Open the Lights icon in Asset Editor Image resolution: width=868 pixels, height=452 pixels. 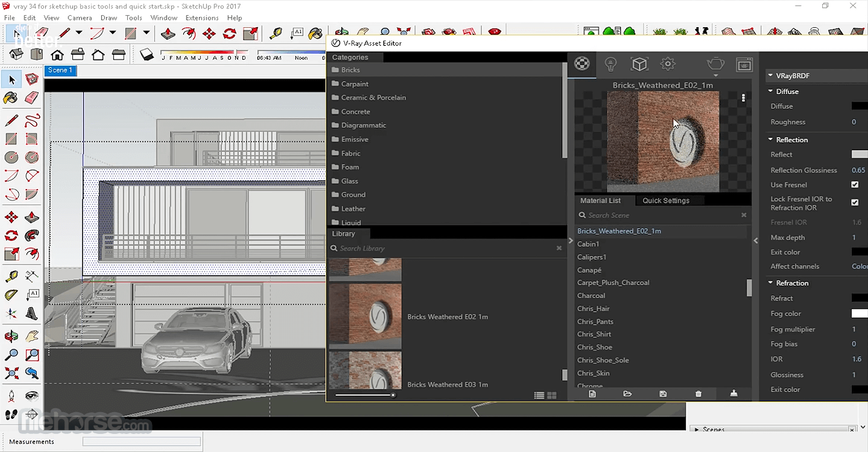point(610,64)
